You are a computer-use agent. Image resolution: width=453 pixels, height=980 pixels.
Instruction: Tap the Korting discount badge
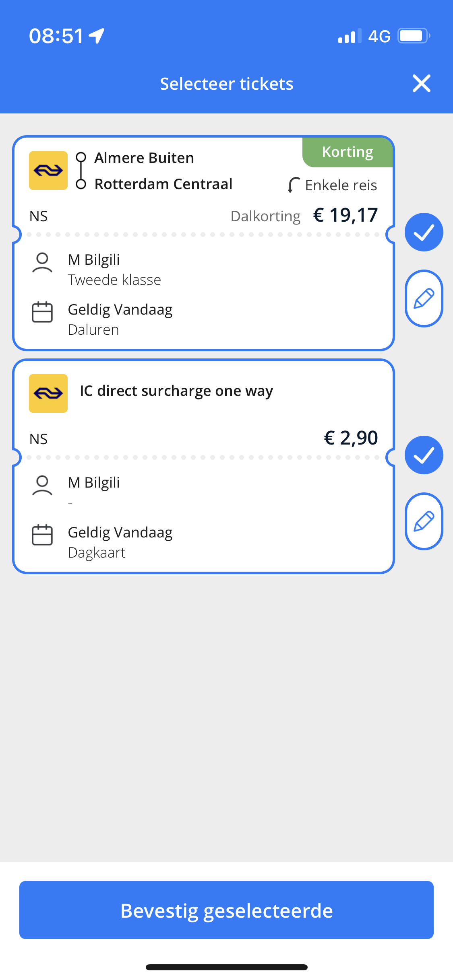pos(348,152)
